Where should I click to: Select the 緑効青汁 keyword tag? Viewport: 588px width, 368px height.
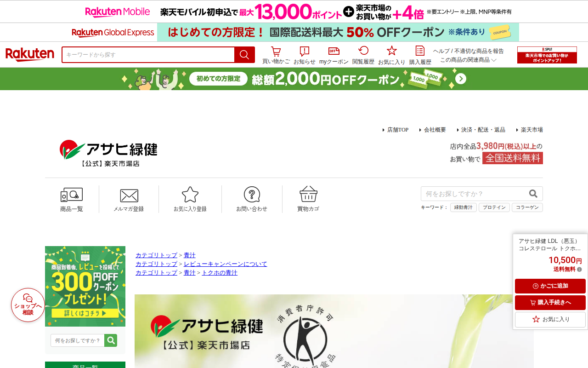click(x=464, y=207)
